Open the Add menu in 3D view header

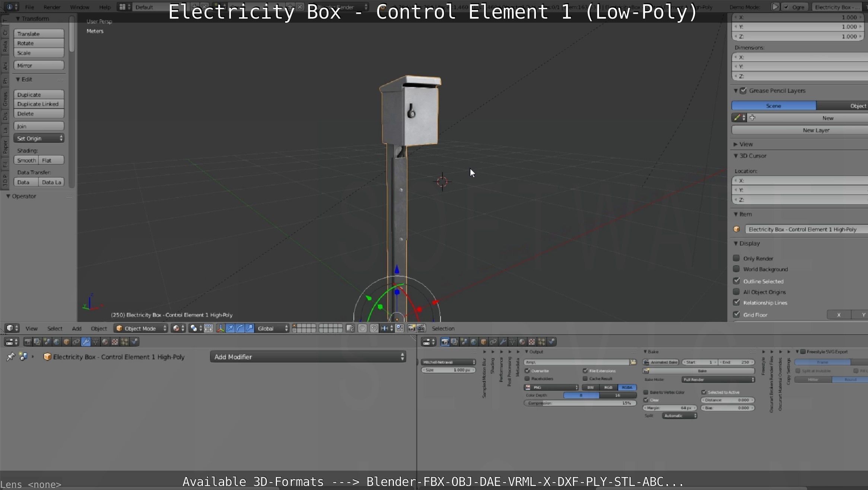tap(77, 329)
